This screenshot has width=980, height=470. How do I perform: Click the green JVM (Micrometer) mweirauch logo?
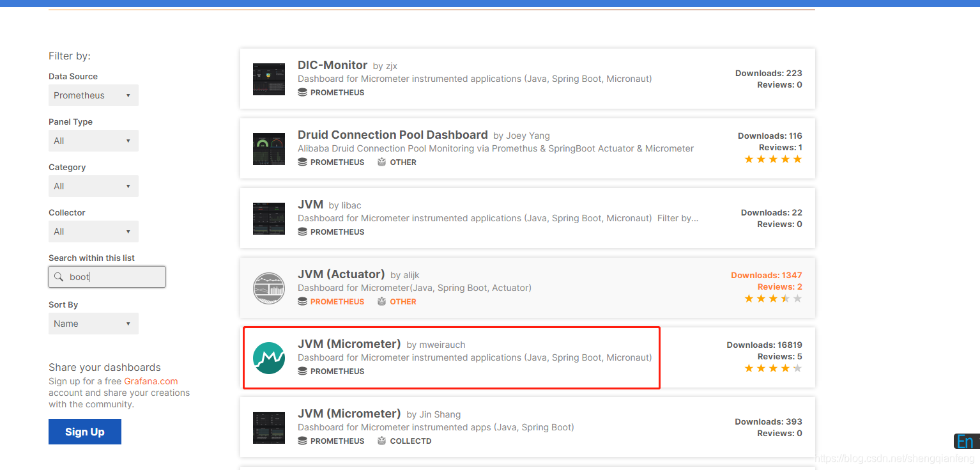(269, 358)
